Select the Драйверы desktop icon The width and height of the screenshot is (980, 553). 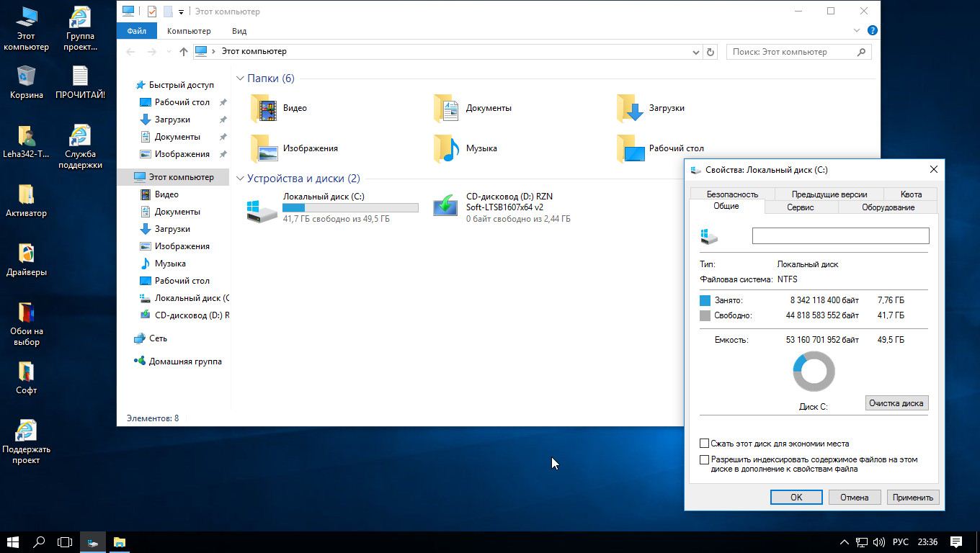pyautogui.click(x=26, y=259)
